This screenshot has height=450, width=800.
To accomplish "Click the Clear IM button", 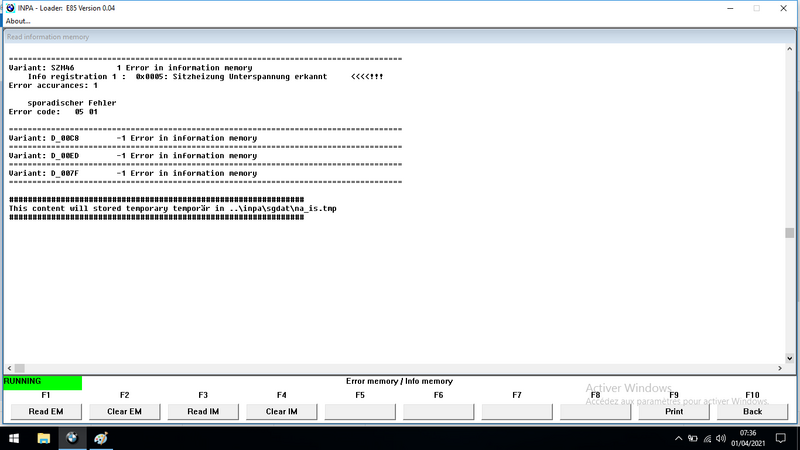I will (282, 411).
